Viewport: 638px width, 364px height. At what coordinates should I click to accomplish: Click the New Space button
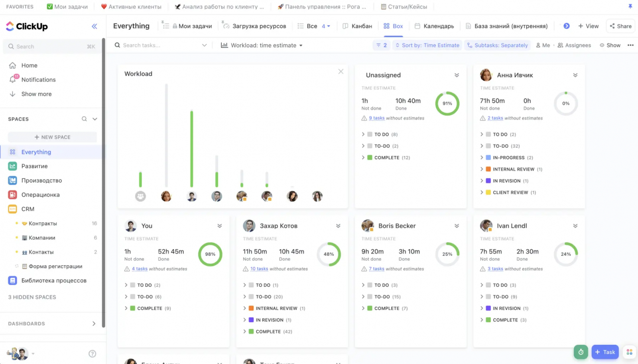coord(52,137)
